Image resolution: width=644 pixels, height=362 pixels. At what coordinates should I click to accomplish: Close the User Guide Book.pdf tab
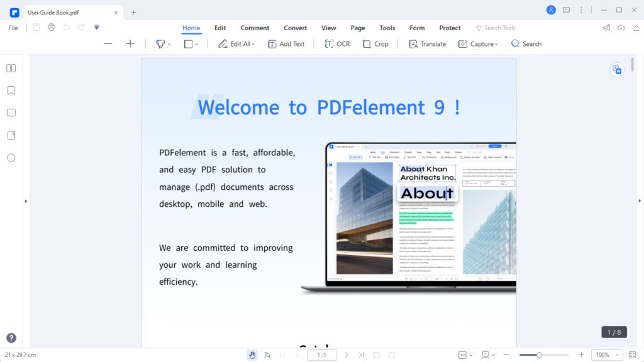coord(116,13)
